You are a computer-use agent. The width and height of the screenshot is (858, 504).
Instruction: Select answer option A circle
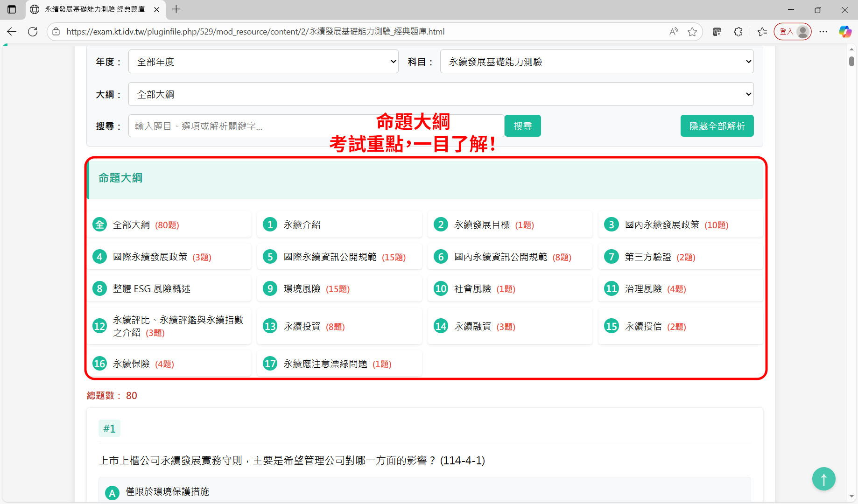112,492
